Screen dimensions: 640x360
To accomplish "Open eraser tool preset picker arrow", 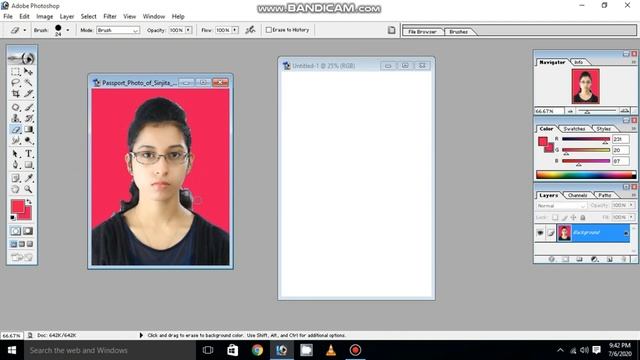I will [24, 30].
